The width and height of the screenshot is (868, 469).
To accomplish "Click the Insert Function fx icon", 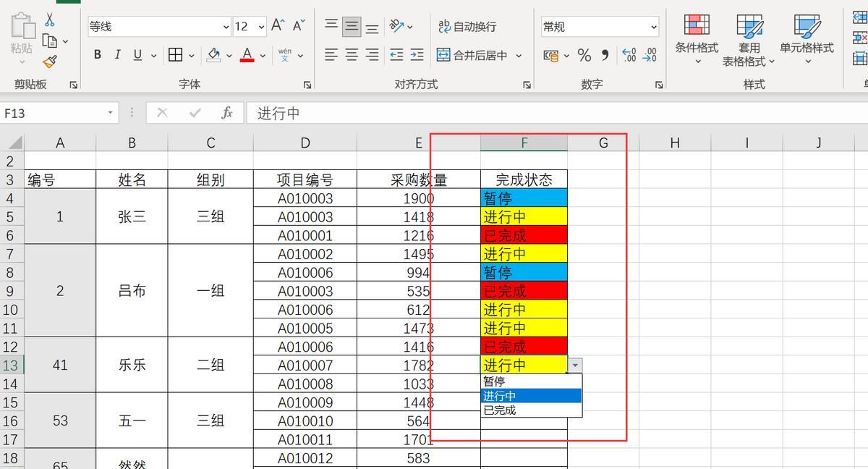I will tap(226, 112).
